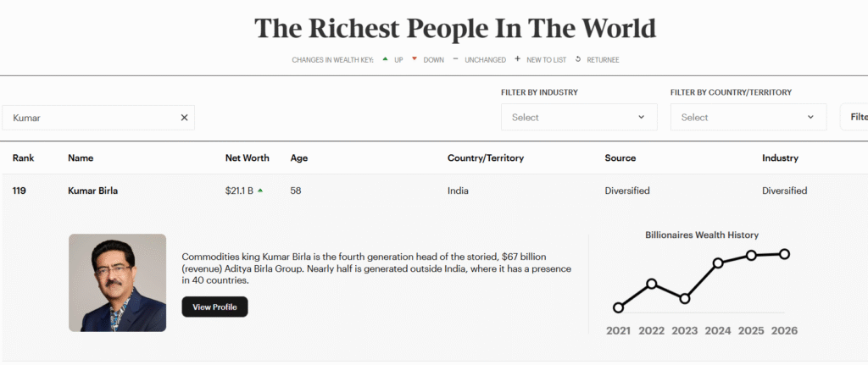Sort by the Age column header

pos(299,158)
